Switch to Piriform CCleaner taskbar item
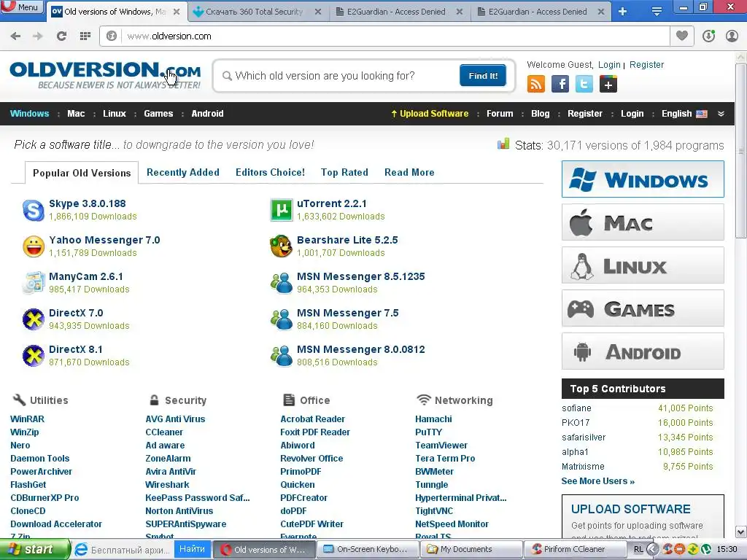Screen dimensions: 747x560 coord(576,549)
